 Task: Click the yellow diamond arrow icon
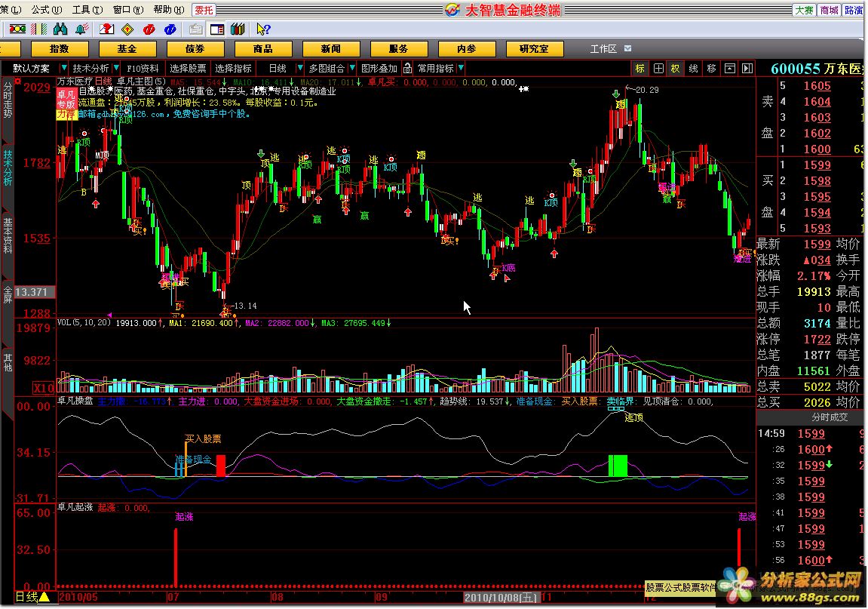click(127, 29)
